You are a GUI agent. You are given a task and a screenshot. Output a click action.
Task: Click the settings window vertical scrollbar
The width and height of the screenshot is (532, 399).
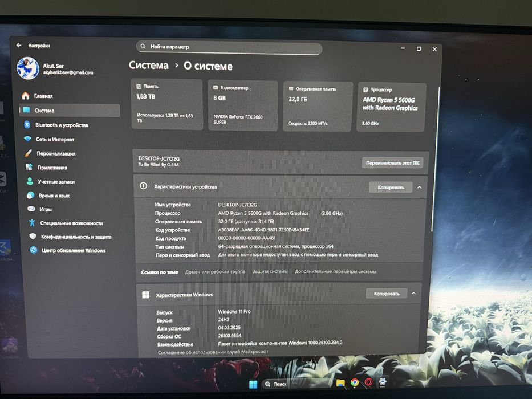[x=436, y=160]
